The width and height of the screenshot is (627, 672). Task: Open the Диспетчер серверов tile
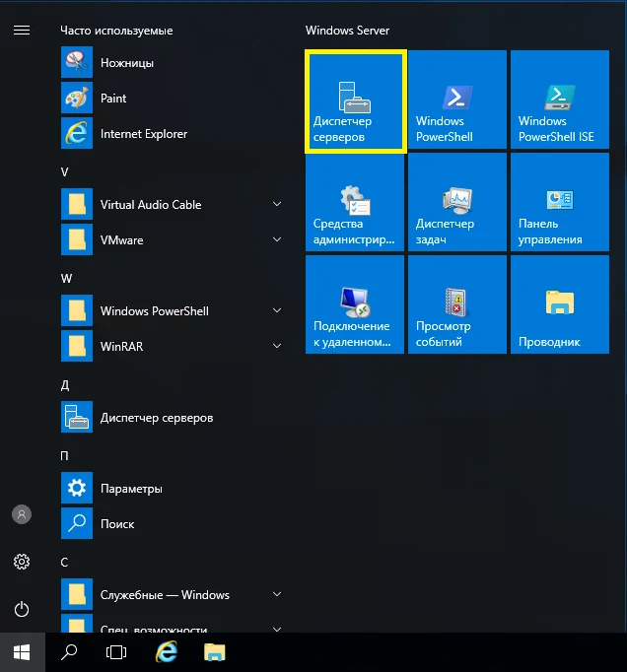(355, 101)
